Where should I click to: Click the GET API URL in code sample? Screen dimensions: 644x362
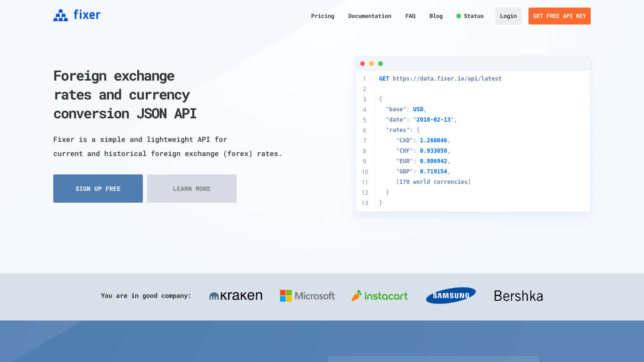(x=446, y=79)
